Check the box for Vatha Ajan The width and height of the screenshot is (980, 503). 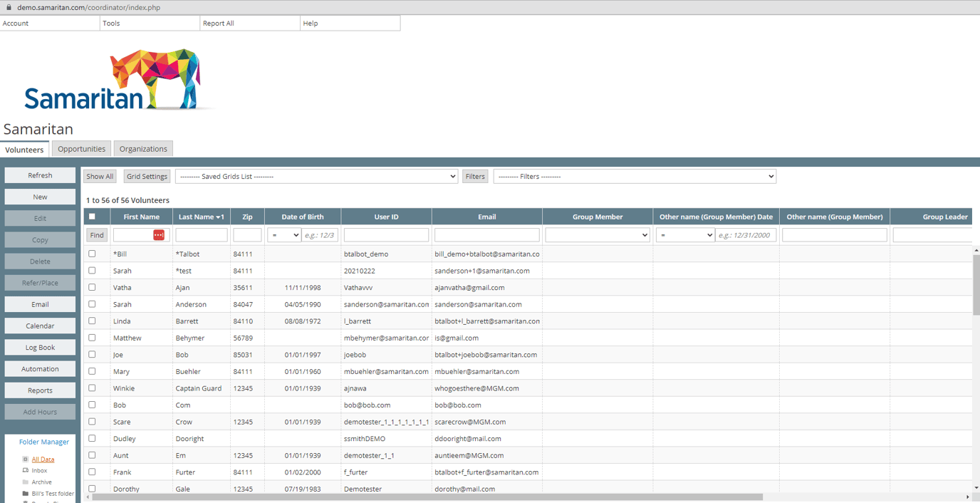click(x=92, y=287)
